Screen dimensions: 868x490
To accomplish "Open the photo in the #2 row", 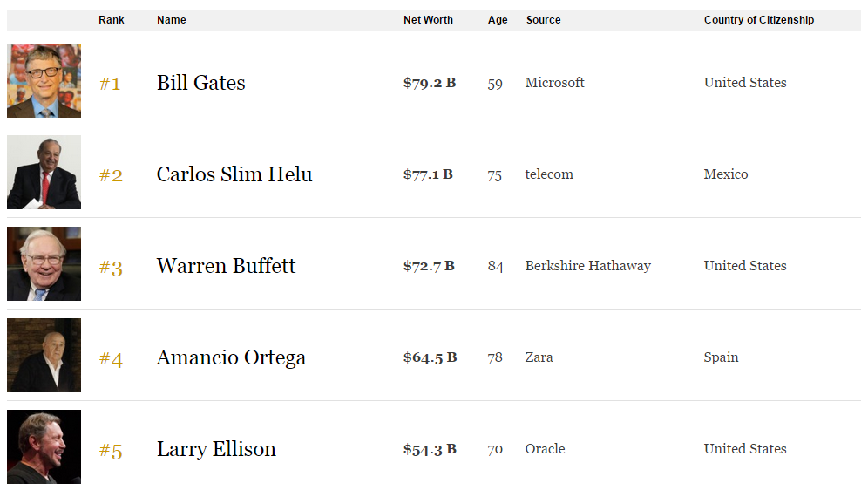I will [44, 173].
